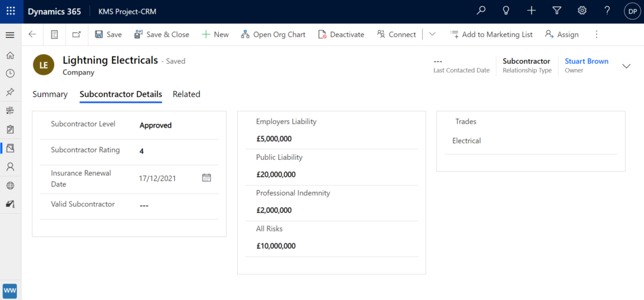
Task: Open the WW area switcher
Action: pos(10,291)
